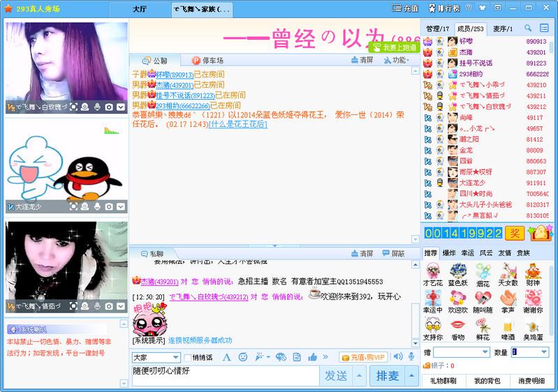Open the 麦序/1 tab

pyautogui.click(x=503, y=29)
